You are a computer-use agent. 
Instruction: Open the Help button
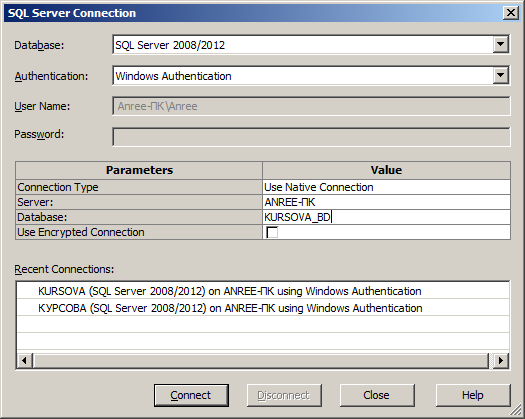coord(473,395)
